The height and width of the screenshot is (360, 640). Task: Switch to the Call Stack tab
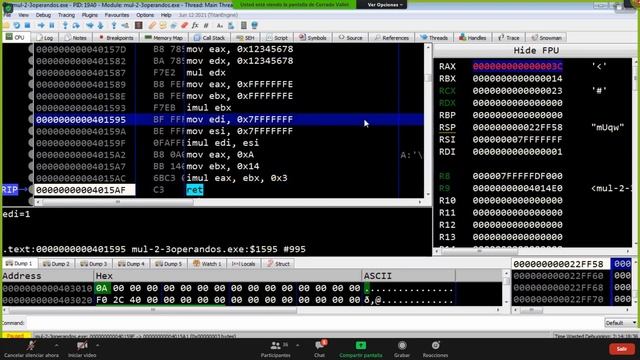click(x=209, y=38)
